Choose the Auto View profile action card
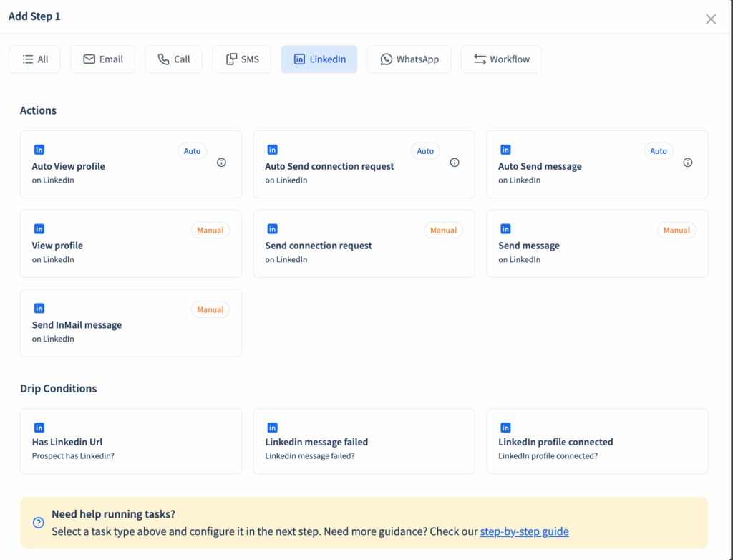Viewport: 733px width, 560px height. (131, 164)
